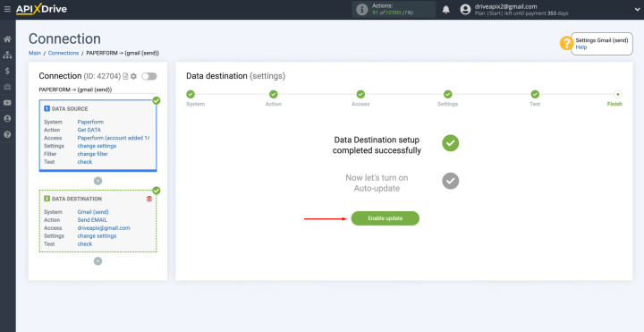Go to Home in the sidebar

pyautogui.click(x=7, y=39)
